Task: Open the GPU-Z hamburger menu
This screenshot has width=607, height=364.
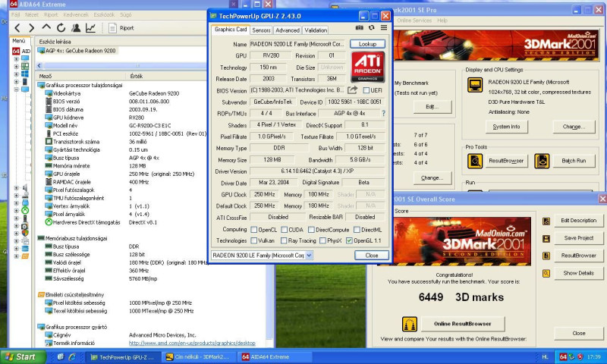Action: pos(384,27)
